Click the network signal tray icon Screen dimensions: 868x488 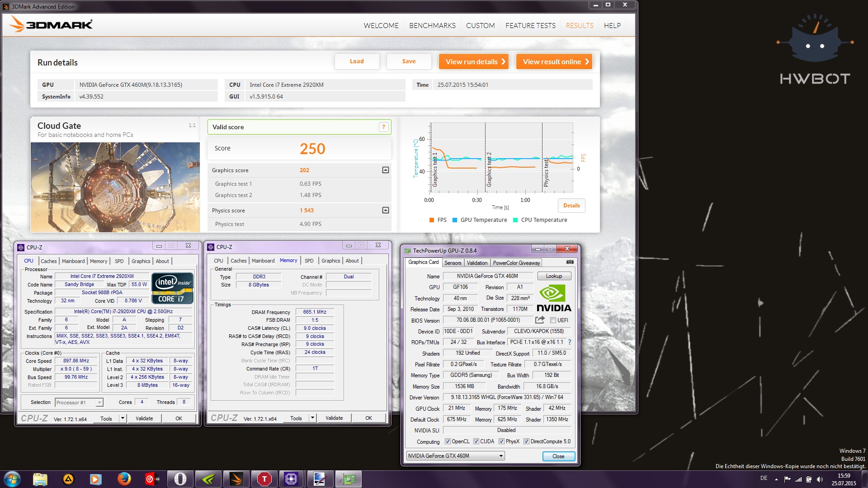pyautogui.click(x=798, y=479)
